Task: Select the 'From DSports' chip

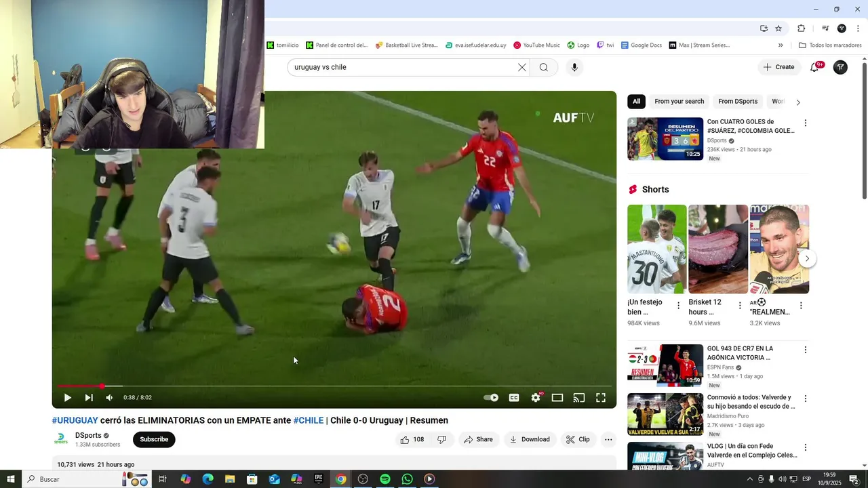Action: tap(738, 102)
